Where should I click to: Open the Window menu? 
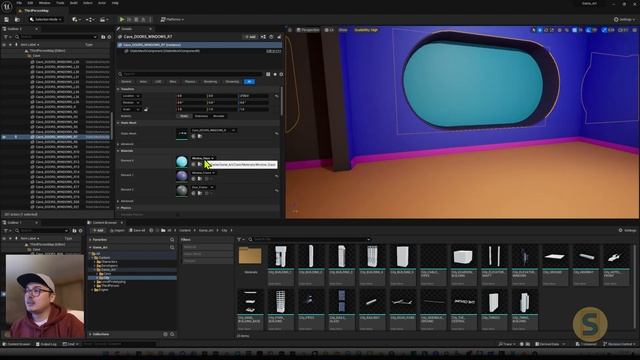44,3
